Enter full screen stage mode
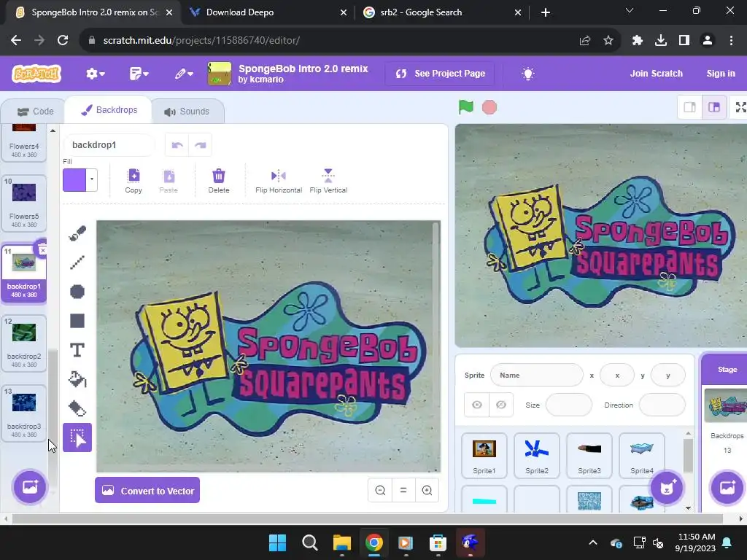The image size is (747, 560). point(741,107)
